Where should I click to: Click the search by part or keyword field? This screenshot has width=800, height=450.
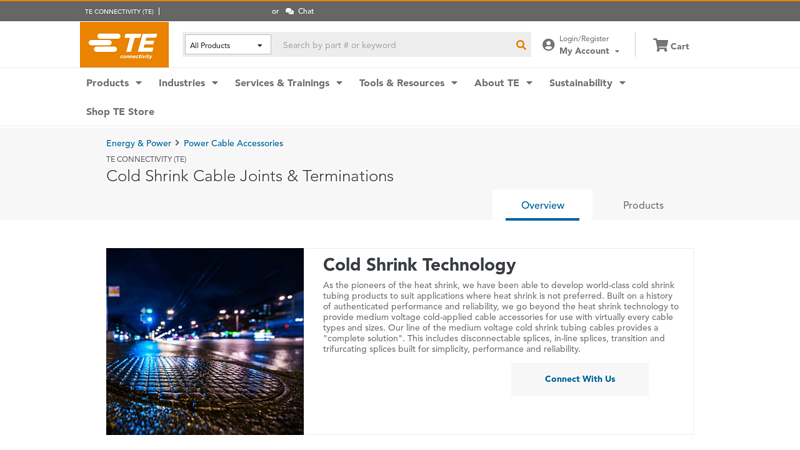tap(395, 45)
